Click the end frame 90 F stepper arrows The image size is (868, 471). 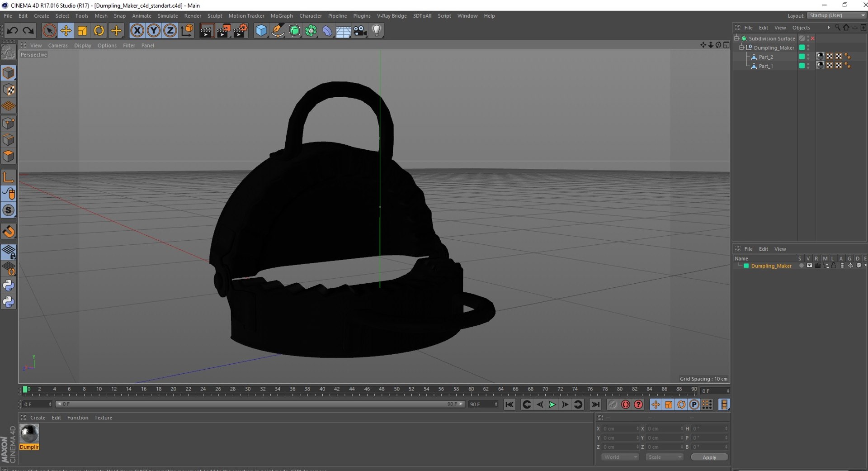(x=496, y=404)
